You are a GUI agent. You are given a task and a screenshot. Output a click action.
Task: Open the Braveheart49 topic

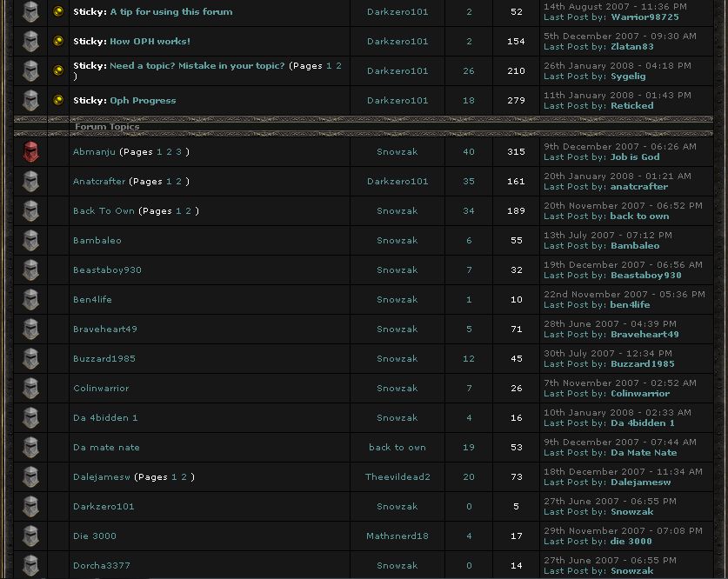pyautogui.click(x=105, y=329)
